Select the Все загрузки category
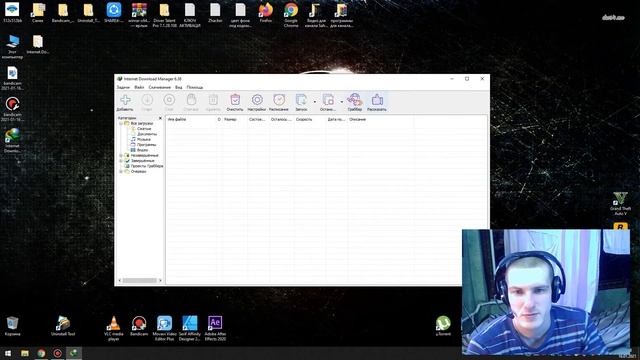 (x=142, y=123)
